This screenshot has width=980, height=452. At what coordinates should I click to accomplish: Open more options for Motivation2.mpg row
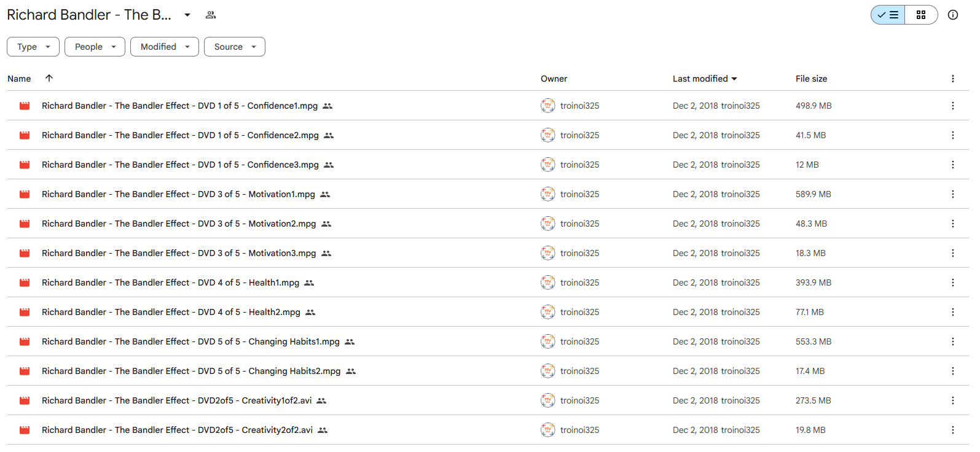tap(953, 224)
